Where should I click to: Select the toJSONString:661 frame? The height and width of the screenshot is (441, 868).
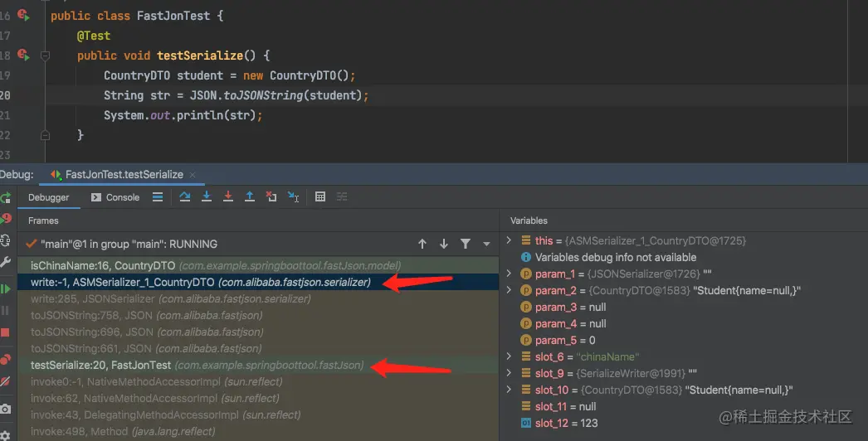coord(258,349)
